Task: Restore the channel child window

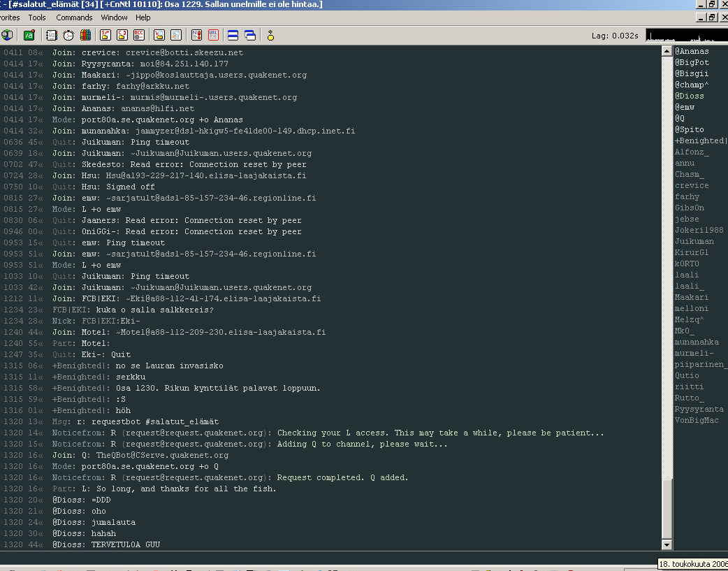Action: click(x=712, y=17)
